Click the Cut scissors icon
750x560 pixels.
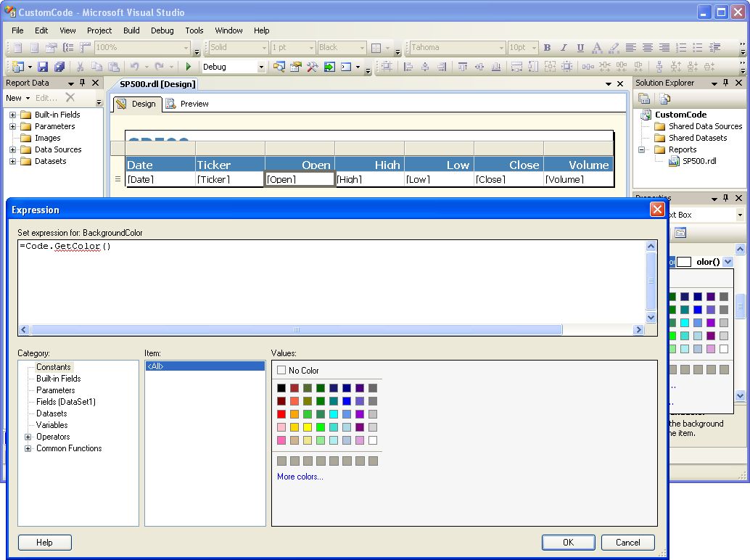pyautogui.click(x=81, y=67)
